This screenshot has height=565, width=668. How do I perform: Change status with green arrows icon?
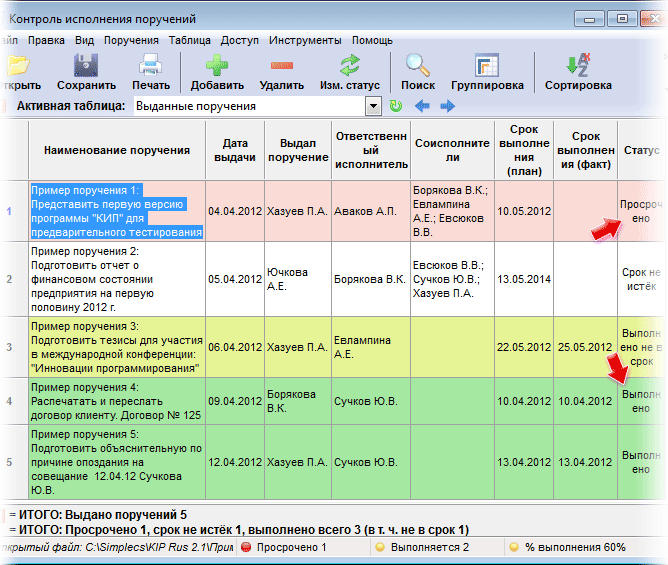pos(350,65)
